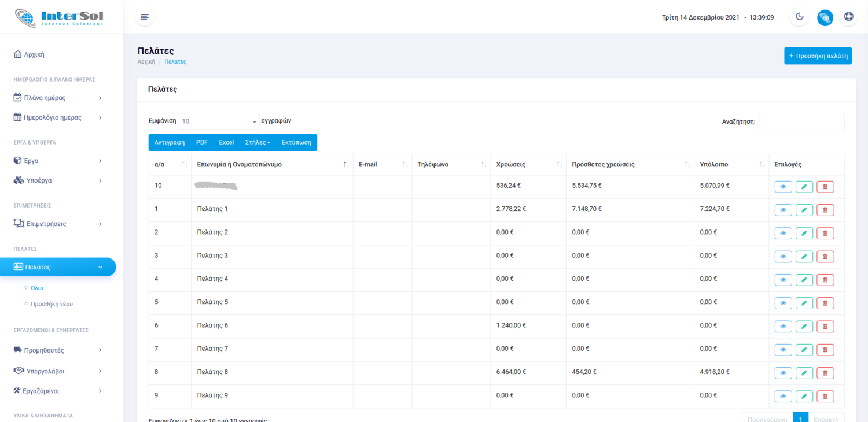The image size is (868, 422).
Task: View Πελάτης 2 details via eye icon
Action: 783,233
